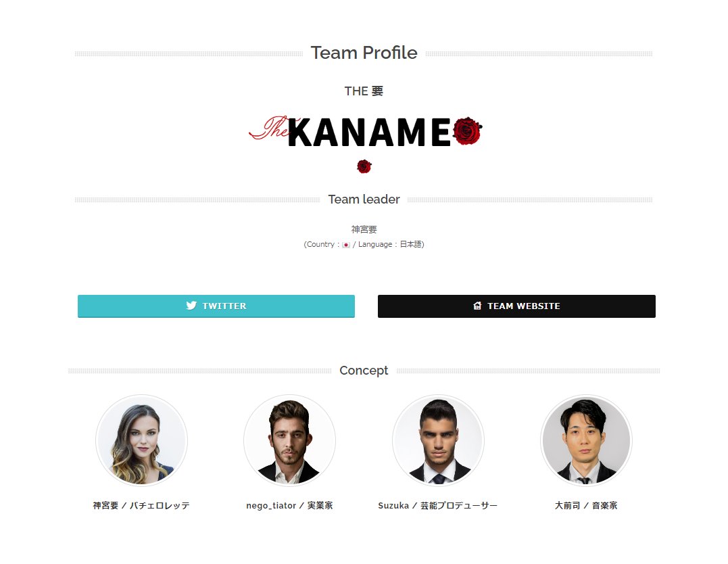Click the Language 日本語 text
Image resolution: width=728 pixels, height=564 pixels.
[x=391, y=244]
